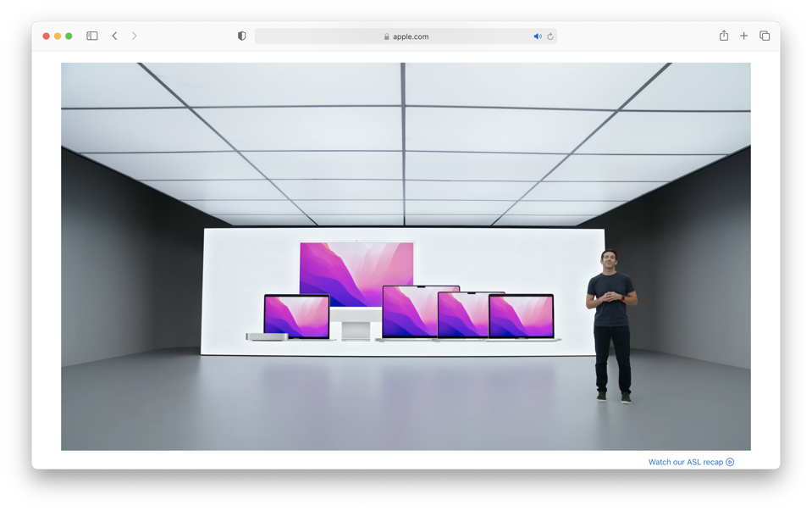Image resolution: width=812 pixels, height=511 pixels.
Task: Click the play circle beside ASL recap
Action: (x=730, y=462)
